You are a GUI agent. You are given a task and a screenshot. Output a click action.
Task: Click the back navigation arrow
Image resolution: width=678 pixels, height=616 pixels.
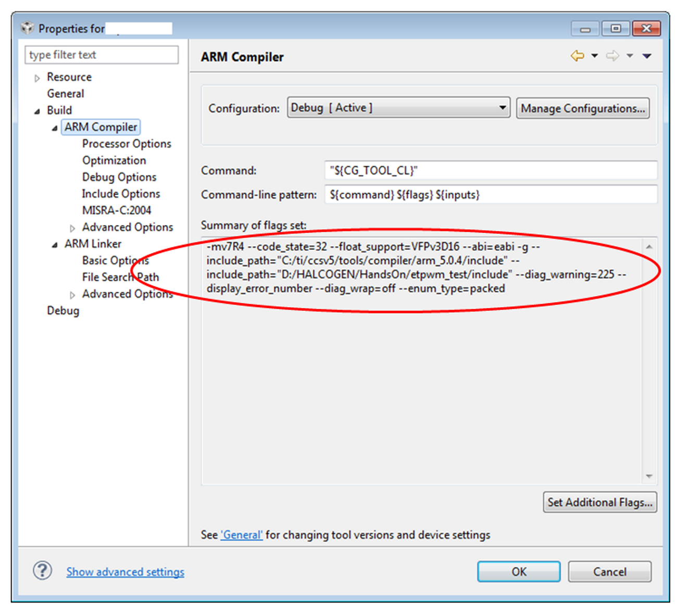(x=577, y=55)
